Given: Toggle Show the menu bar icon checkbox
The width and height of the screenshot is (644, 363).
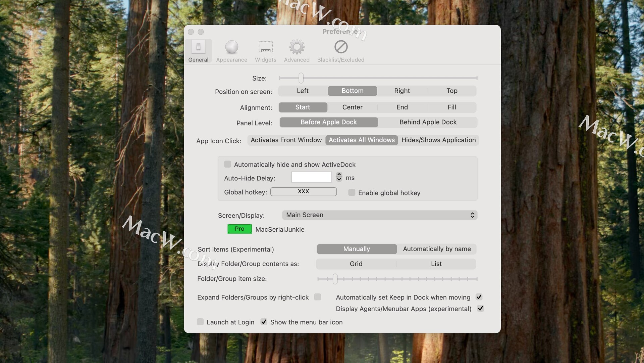Looking at the screenshot, I should tap(264, 322).
